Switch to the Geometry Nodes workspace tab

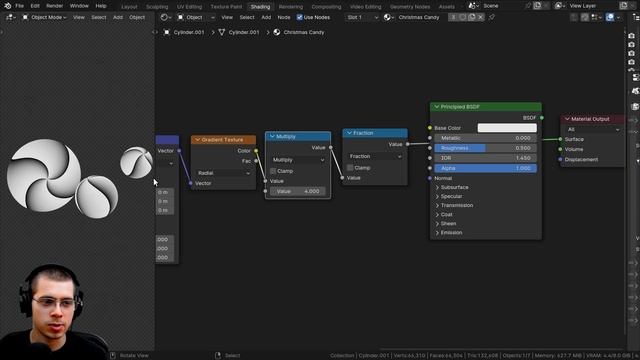[x=410, y=7]
